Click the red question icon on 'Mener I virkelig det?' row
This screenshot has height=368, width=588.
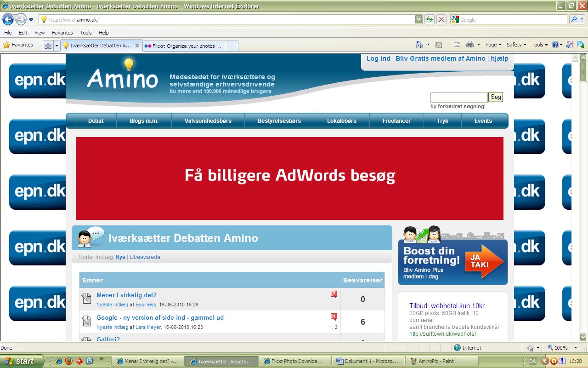(334, 294)
